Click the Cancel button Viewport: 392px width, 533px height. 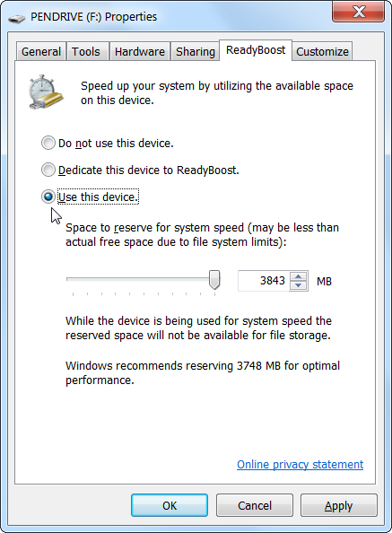[x=255, y=505]
